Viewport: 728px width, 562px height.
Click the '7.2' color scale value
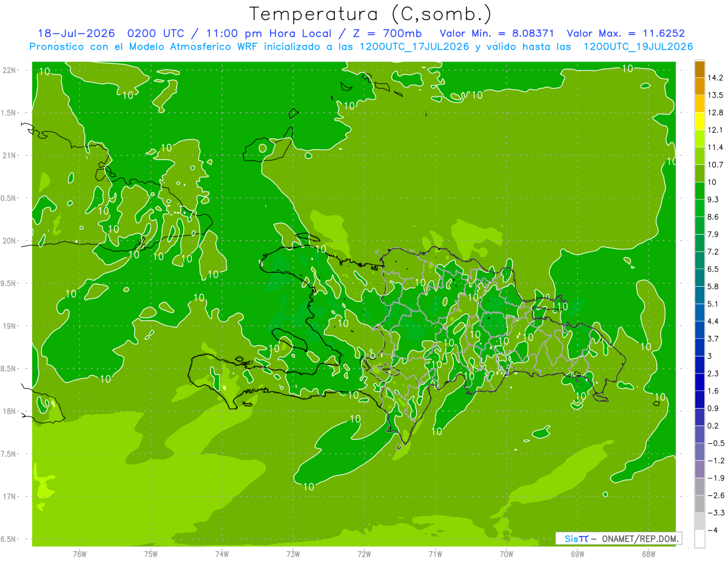[713, 252]
